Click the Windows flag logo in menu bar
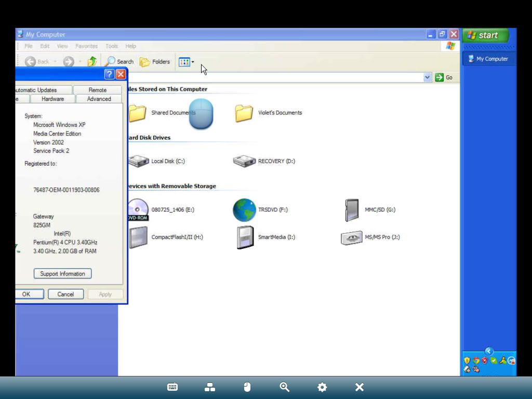This screenshot has width=532, height=399. coord(450,46)
